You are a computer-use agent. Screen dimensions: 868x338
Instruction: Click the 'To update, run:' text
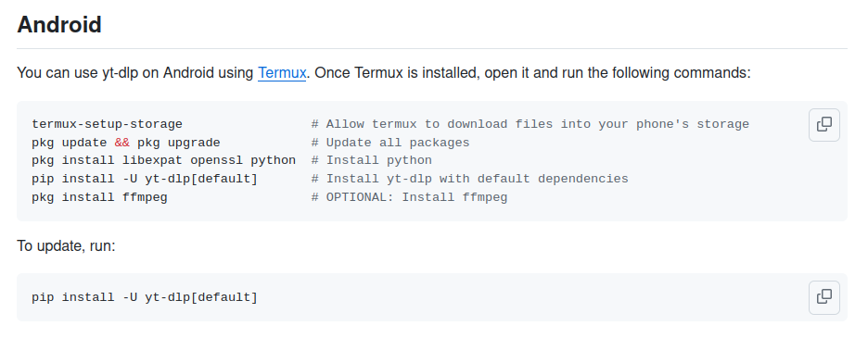click(x=67, y=245)
